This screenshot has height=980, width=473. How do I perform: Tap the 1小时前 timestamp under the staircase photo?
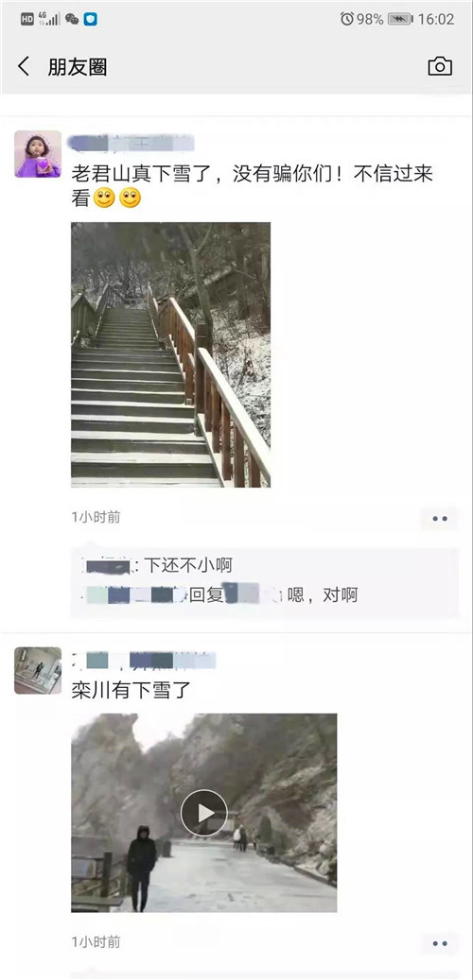click(96, 517)
